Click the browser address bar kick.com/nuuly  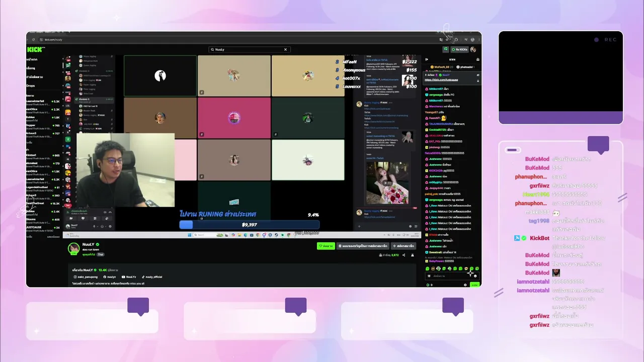(52, 40)
